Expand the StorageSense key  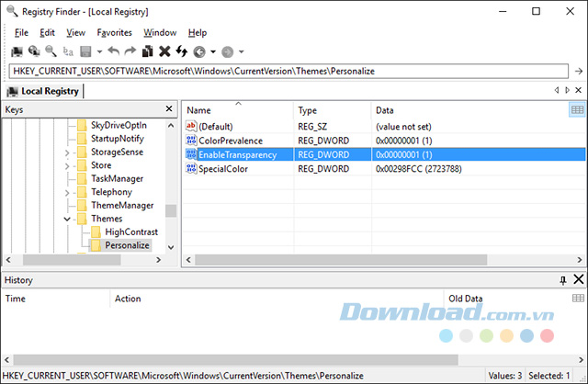pyautogui.click(x=67, y=152)
